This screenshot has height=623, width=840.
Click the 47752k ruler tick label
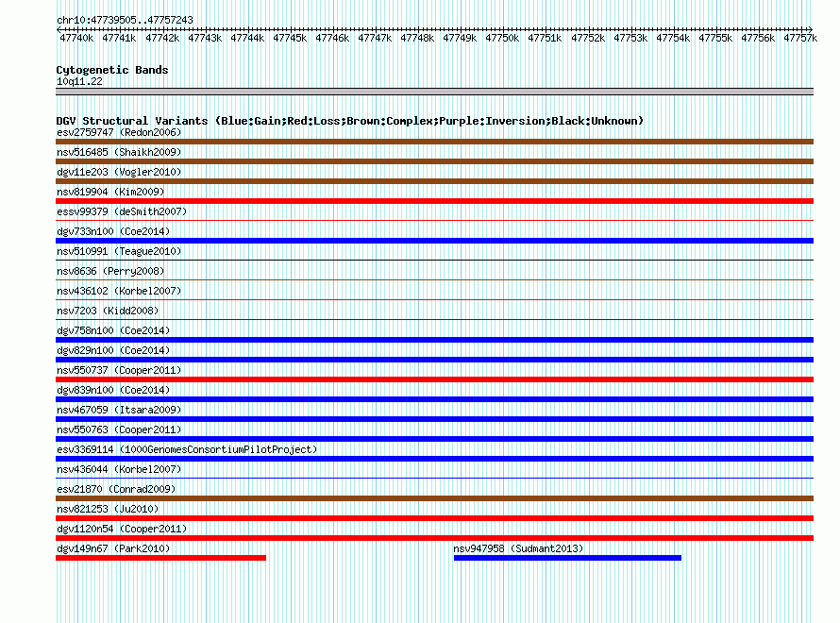coord(588,38)
